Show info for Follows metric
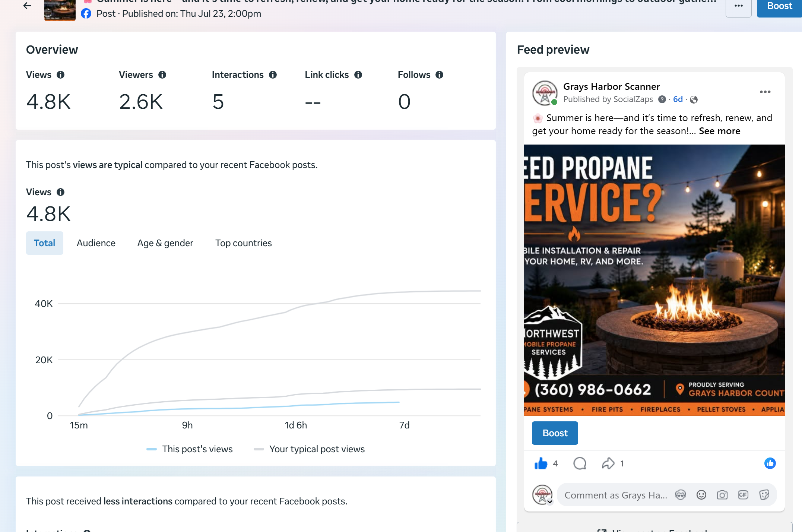Screen dimensions: 802x532 tap(440, 75)
